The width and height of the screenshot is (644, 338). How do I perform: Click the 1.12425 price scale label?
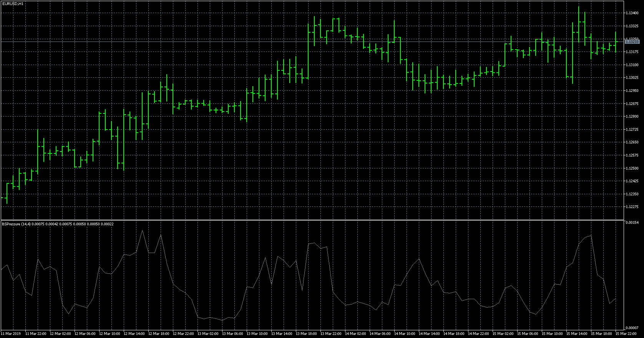pyautogui.click(x=632, y=181)
